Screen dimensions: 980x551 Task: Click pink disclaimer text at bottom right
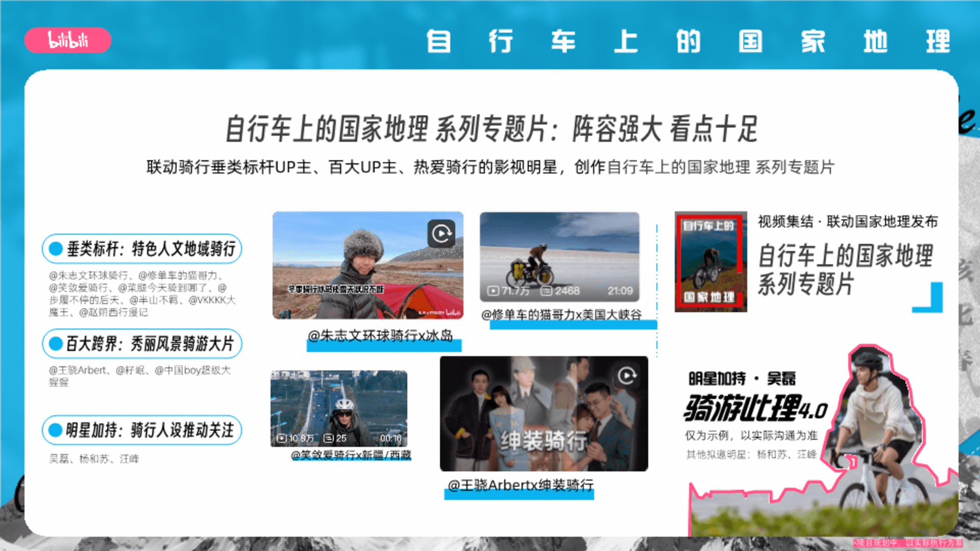908,543
